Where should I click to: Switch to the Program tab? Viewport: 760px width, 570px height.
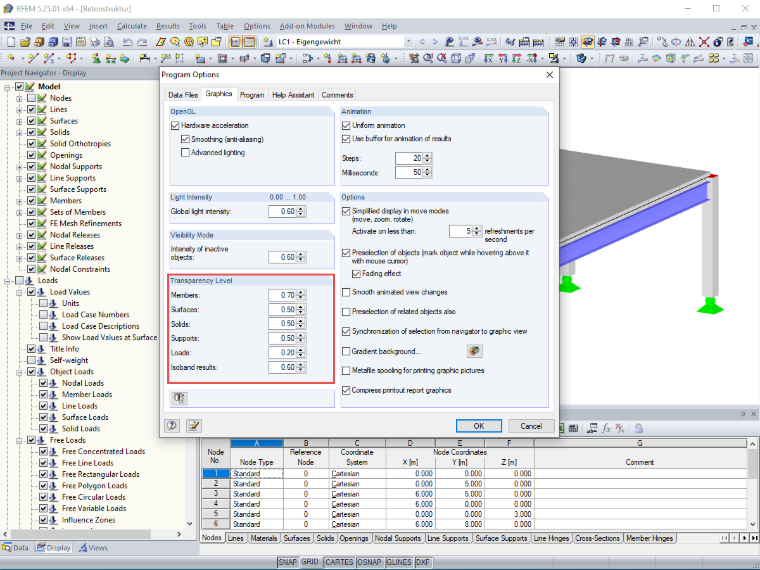click(x=252, y=95)
